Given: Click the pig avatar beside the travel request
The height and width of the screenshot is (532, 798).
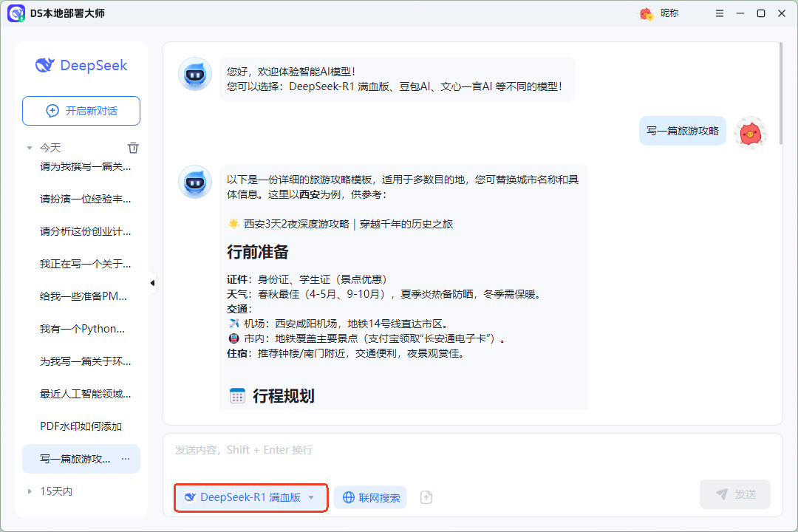Looking at the screenshot, I should (751, 132).
